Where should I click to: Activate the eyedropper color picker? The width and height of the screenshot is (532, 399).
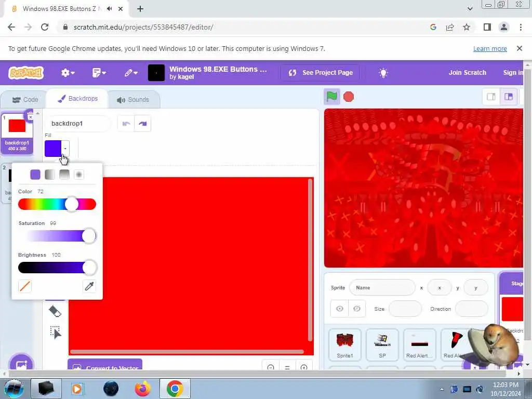[x=89, y=286]
